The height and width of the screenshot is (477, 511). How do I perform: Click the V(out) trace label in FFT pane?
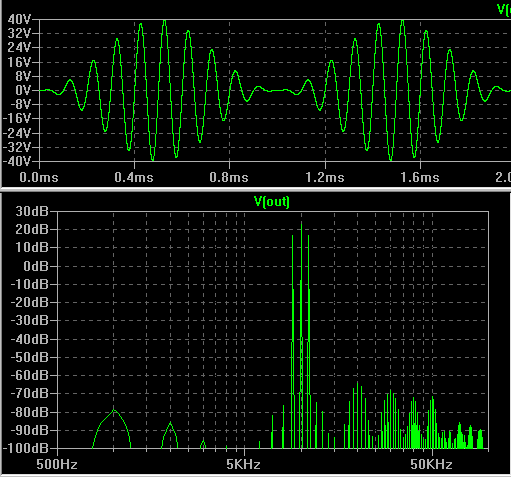coord(272,202)
